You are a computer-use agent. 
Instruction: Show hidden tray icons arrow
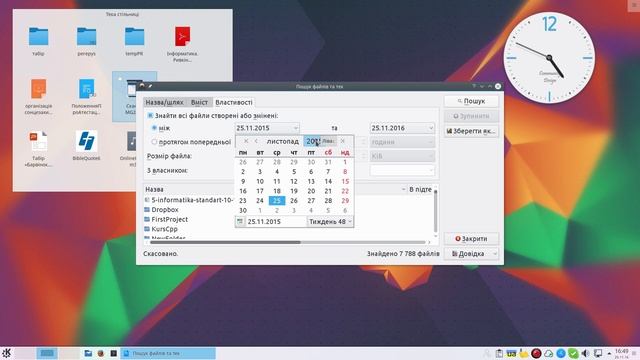pyautogui.click(x=609, y=353)
